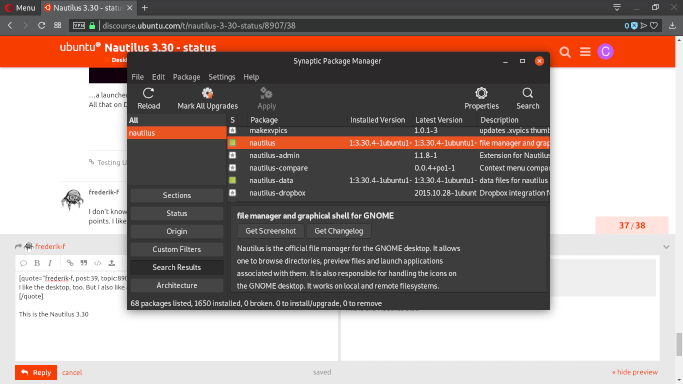Select the nautilus search filter entry
The height and width of the screenshot is (384, 683).
click(177, 133)
